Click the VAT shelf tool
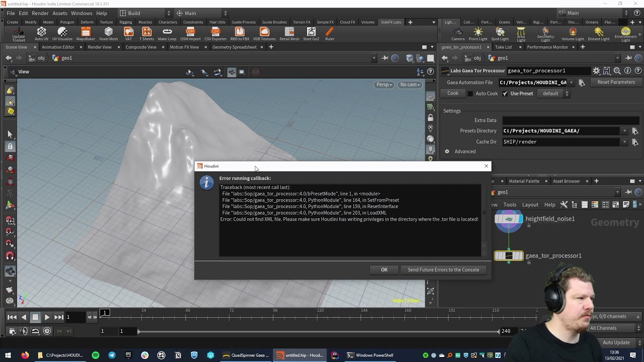Screen dimensions: 644x362 coord(128,34)
